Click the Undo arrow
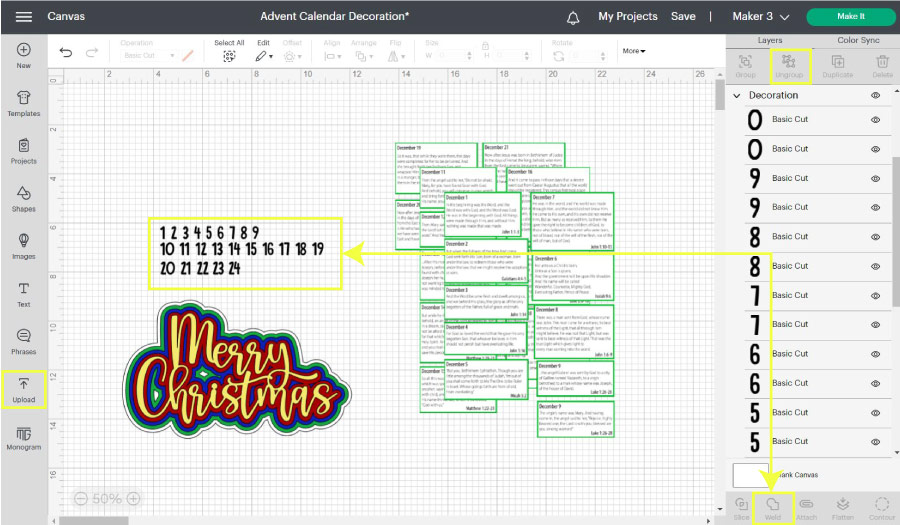 pyautogui.click(x=66, y=52)
